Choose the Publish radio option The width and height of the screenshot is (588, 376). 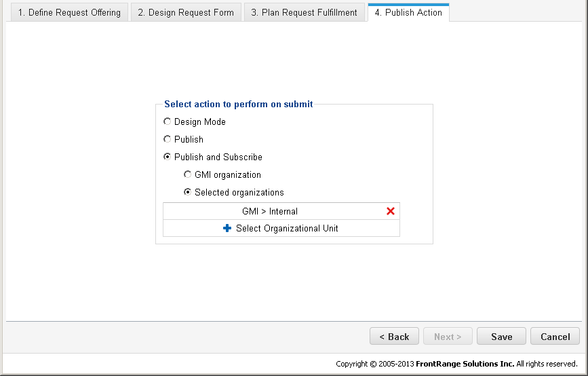168,139
